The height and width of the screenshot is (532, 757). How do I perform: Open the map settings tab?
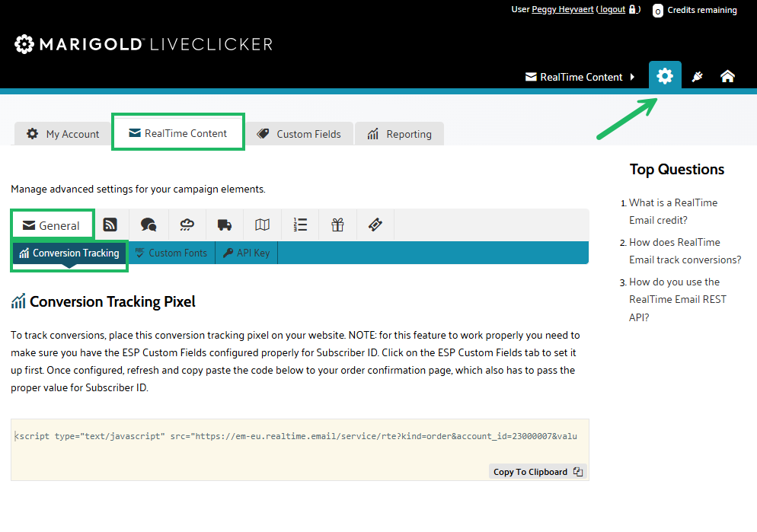[x=262, y=225]
